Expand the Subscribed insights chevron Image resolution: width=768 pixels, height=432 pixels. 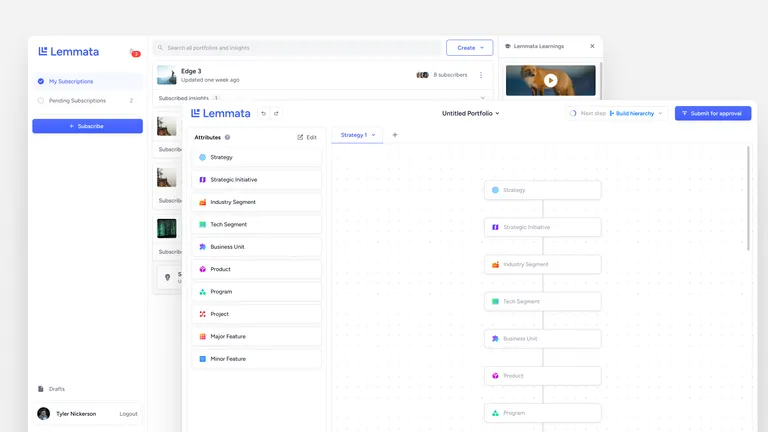(484, 97)
